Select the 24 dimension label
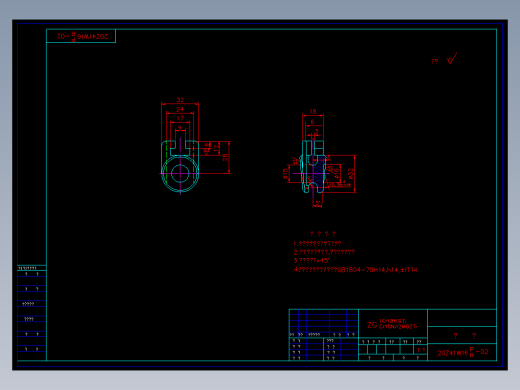Screen dimensions: 520x390 coord(180,109)
